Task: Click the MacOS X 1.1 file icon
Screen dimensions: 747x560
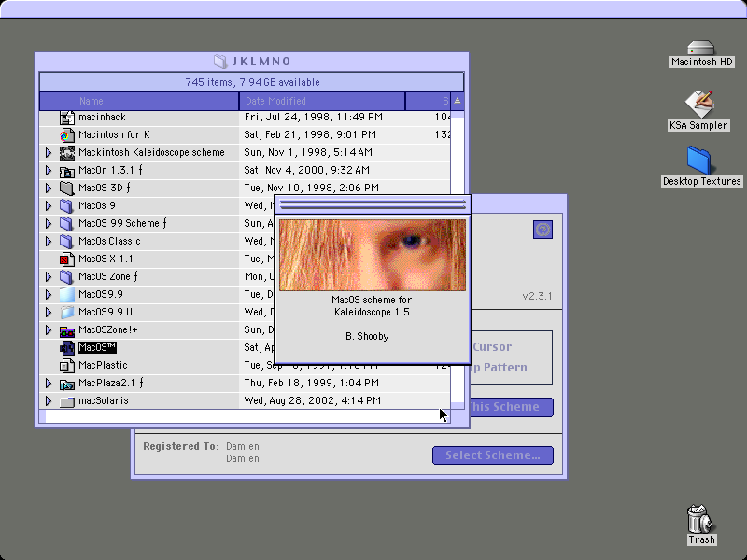Action: pyautogui.click(x=66, y=259)
